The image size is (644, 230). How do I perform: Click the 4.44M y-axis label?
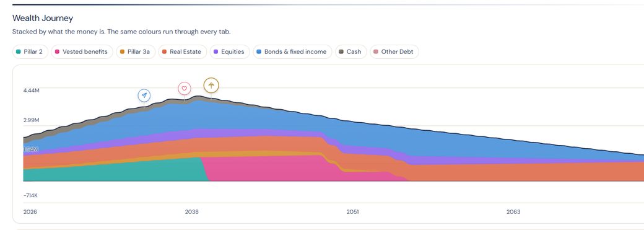[31, 90]
